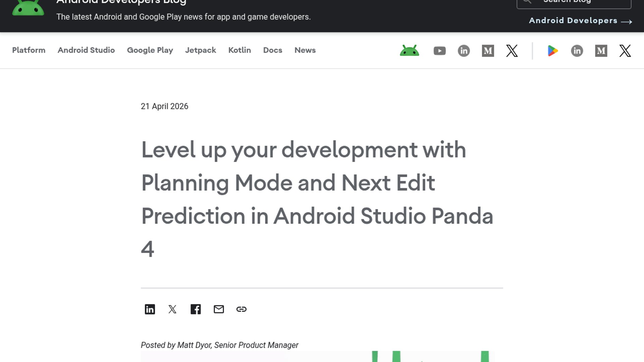
Task: Click the far-right Google Play X icon
Action: 625,51
